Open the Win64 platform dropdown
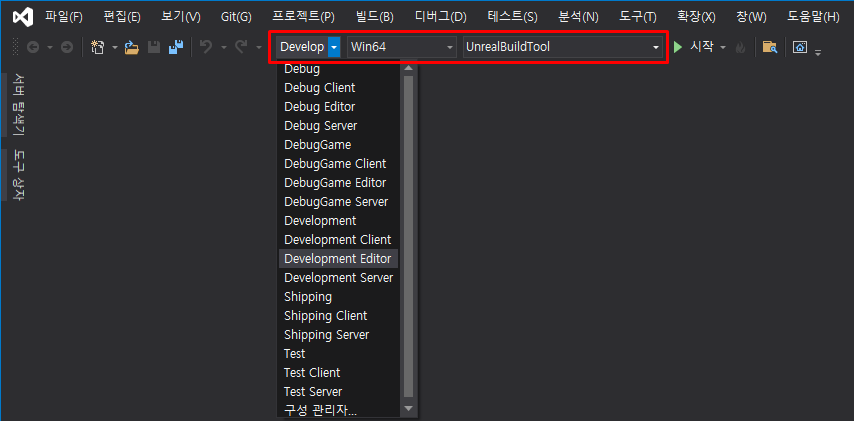Viewport: 854px width, 421px height. [x=402, y=47]
